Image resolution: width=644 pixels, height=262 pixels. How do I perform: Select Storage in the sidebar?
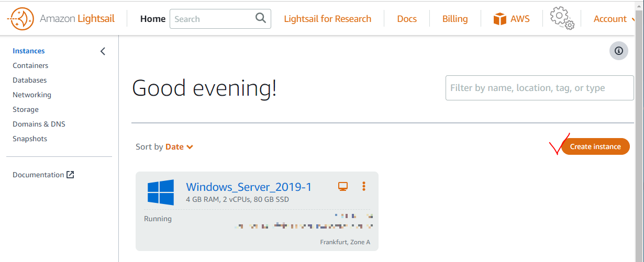[26, 109]
